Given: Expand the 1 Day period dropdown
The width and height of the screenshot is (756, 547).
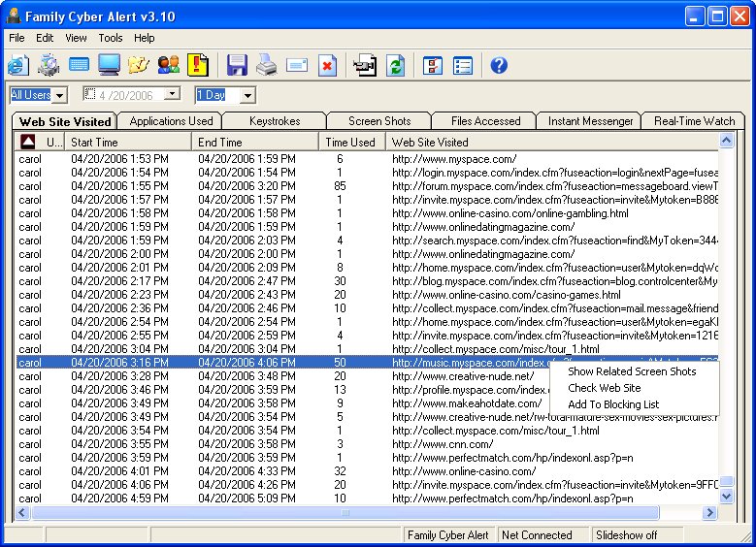Looking at the screenshot, I should [x=247, y=95].
